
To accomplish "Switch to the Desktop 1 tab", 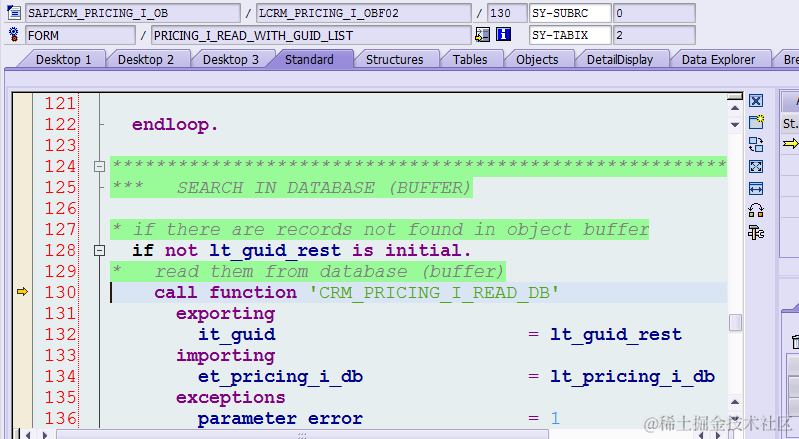I will [x=63, y=60].
